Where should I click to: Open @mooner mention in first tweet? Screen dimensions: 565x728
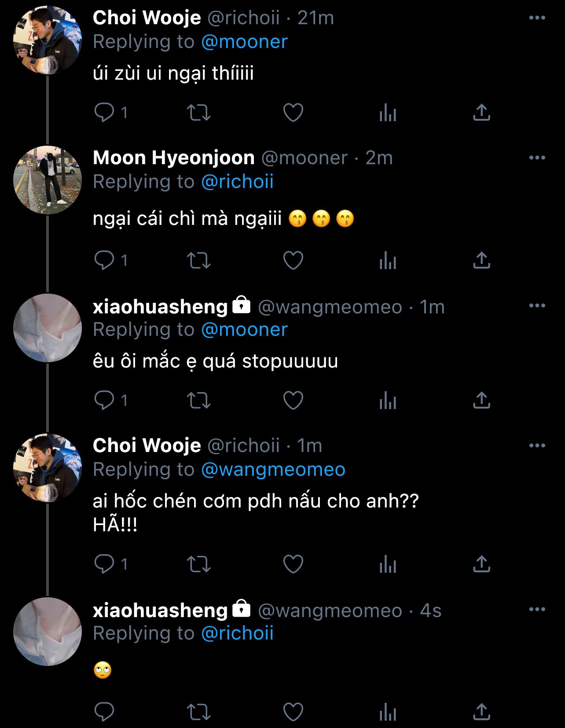tap(244, 42)
